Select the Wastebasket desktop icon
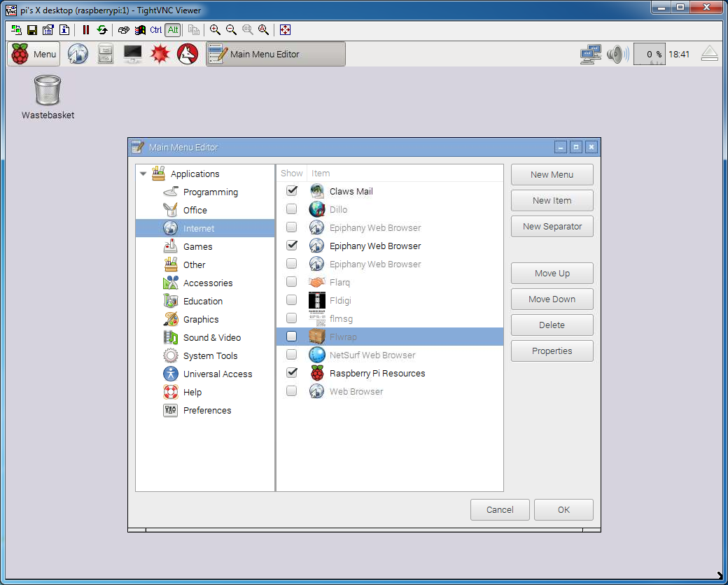The image size is (728, 585). pos(48,97)
